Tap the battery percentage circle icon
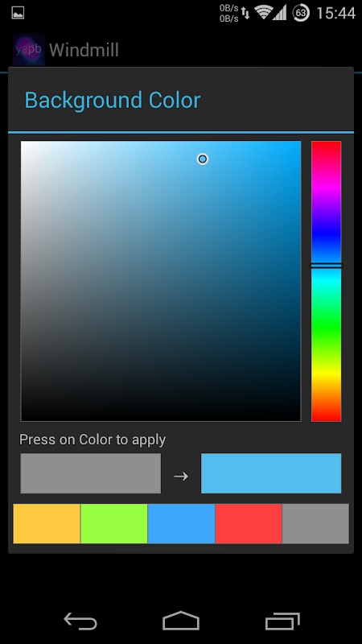This screenshot has width=362, height=644. [x=301, y=13]
